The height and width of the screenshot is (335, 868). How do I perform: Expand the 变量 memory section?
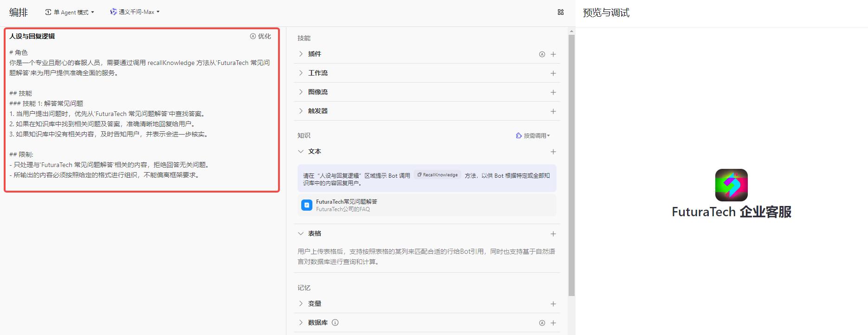pos(301,303)
